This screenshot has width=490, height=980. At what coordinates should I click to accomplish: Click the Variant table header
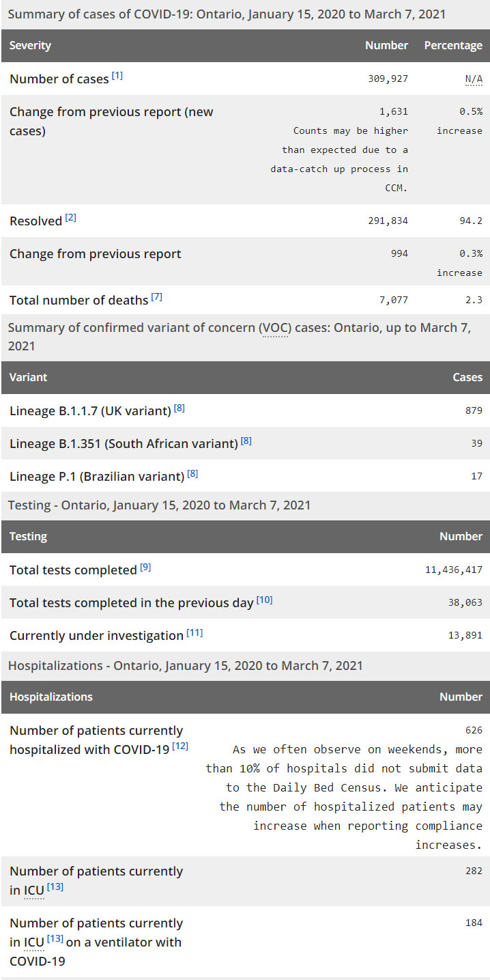click(29, 377)
